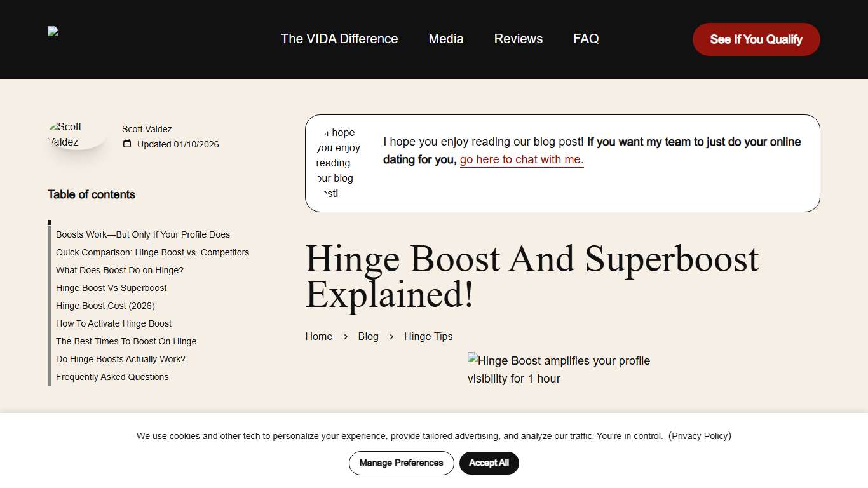Viewport: 868px width, 488px height.
Task: Click the avatar image inside the callout box
Action: [x=337, y=163]
